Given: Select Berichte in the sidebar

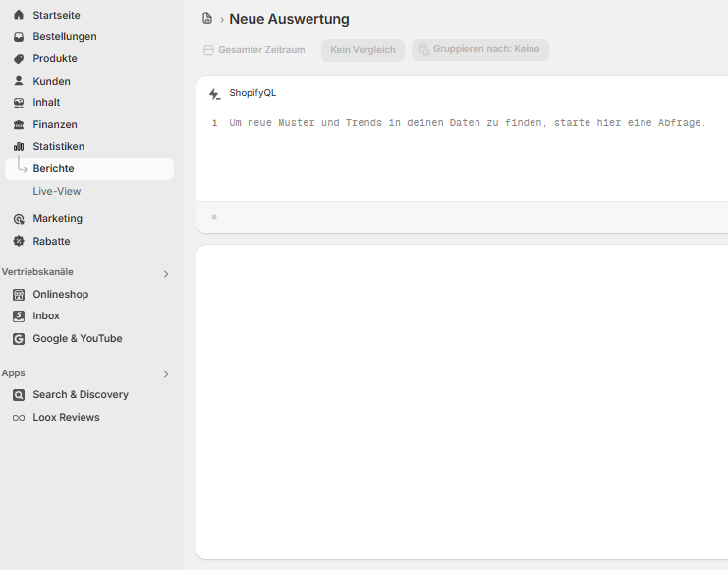Looking at the screenshot, I should (x=53, y=169).
